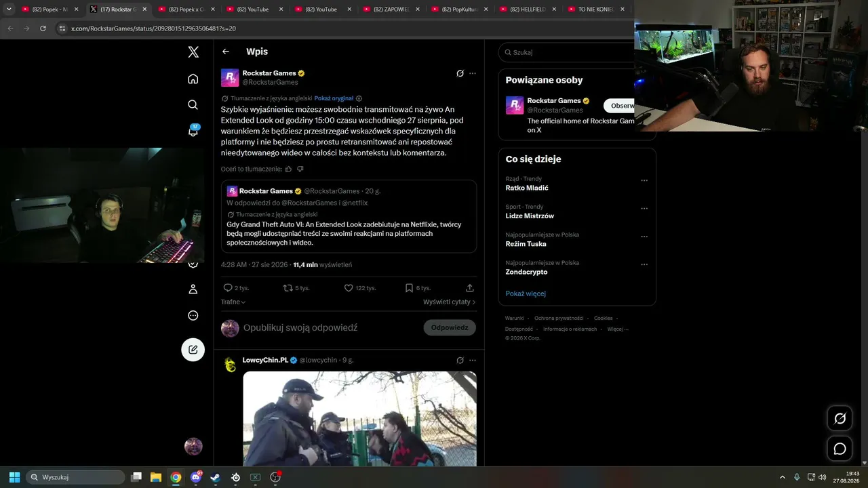Reply to post with 2 tys. comments

click(x=236, y=288)
